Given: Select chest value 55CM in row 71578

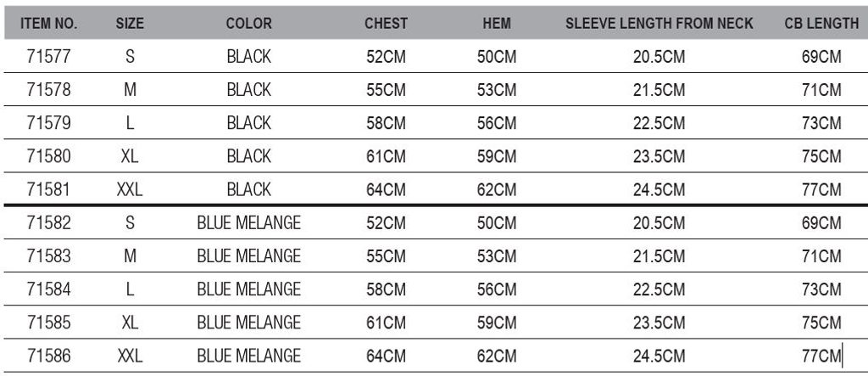Looking at the screenshot, I should (x=386, y=90).
